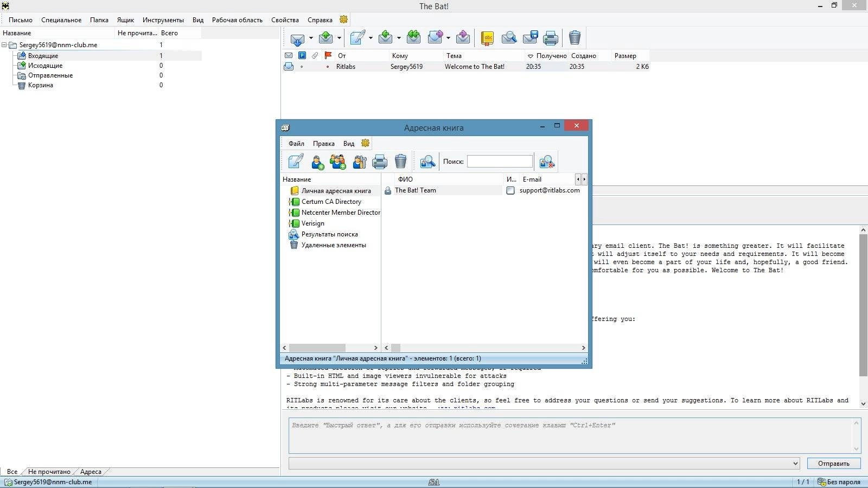Switch to the Не прочитано tab
Image resolution: width=868 pixels, height=488 pixels.
(49, 472)
